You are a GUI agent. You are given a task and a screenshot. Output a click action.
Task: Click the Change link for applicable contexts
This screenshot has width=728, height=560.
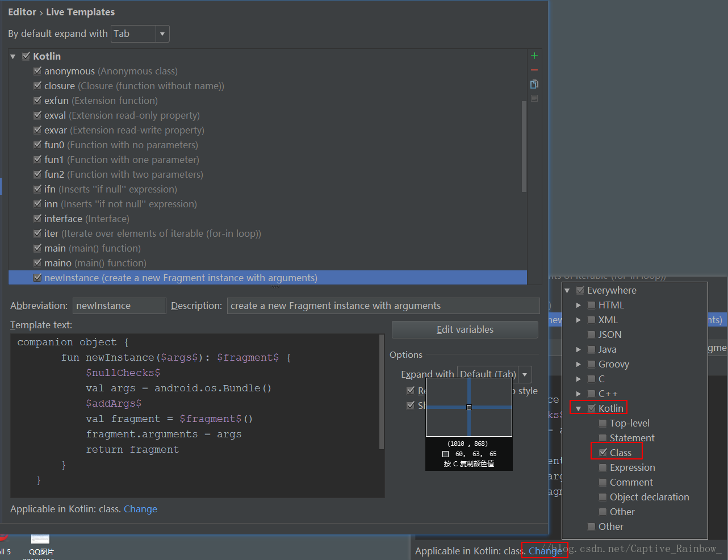point(140,509)
